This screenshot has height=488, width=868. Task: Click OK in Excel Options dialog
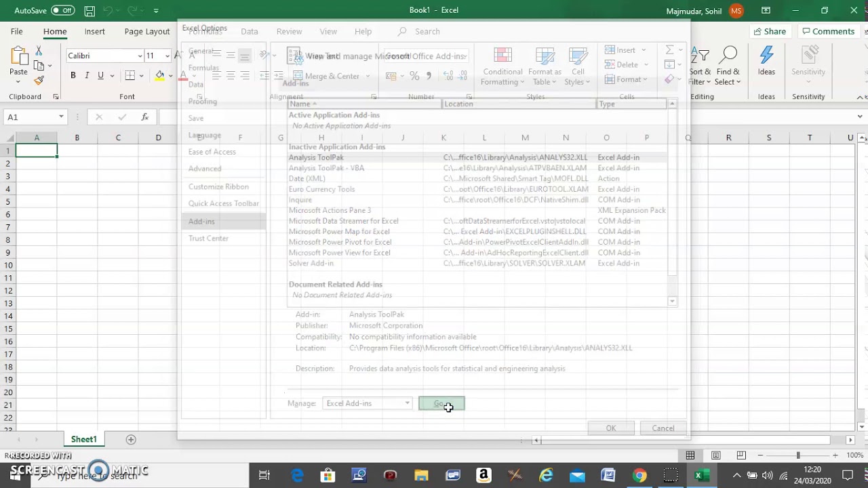(x=611, y=428)
